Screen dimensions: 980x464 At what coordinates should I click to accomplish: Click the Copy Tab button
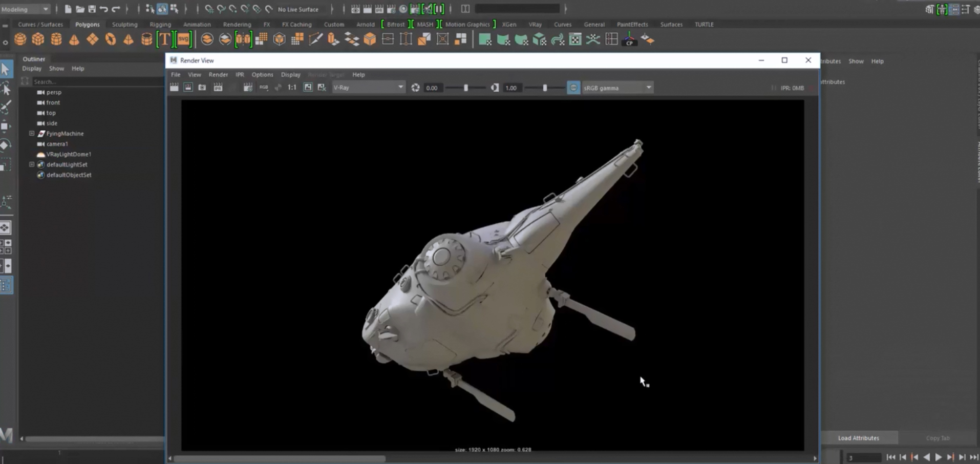point(937,438)
